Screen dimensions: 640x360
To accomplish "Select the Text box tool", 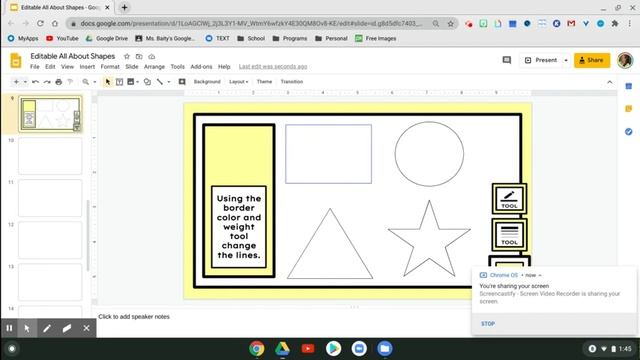I will (x=119, y=82).
